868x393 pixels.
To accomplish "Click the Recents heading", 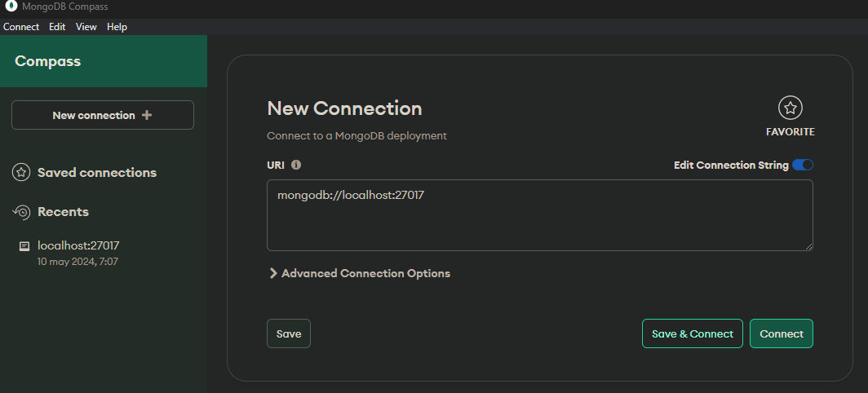I will click(63, 212).
